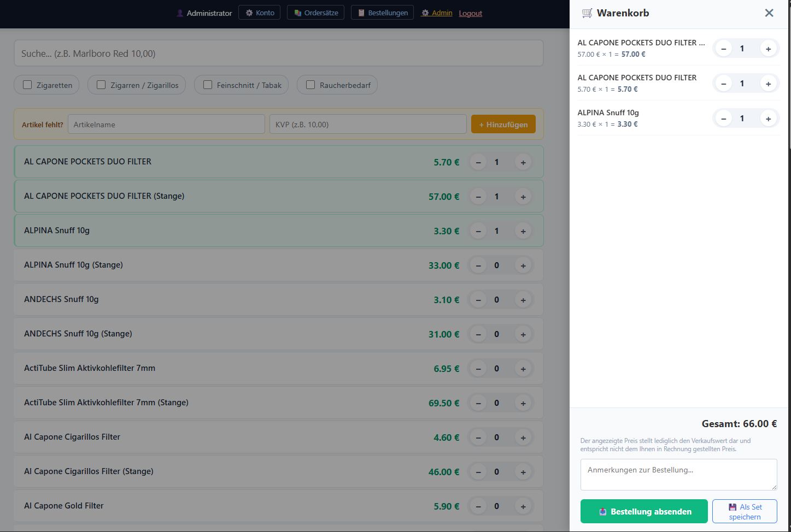The width and height of the screenshot is (791, 532).
Task: Increase cart quantity of AL CAPONE POCKETS DUO FILTER 57.00 €
Action: 768,49
